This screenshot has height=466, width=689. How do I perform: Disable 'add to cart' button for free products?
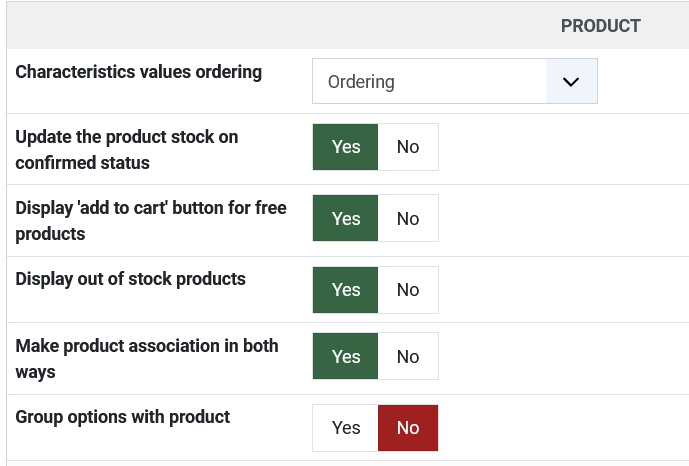(408, 218)
